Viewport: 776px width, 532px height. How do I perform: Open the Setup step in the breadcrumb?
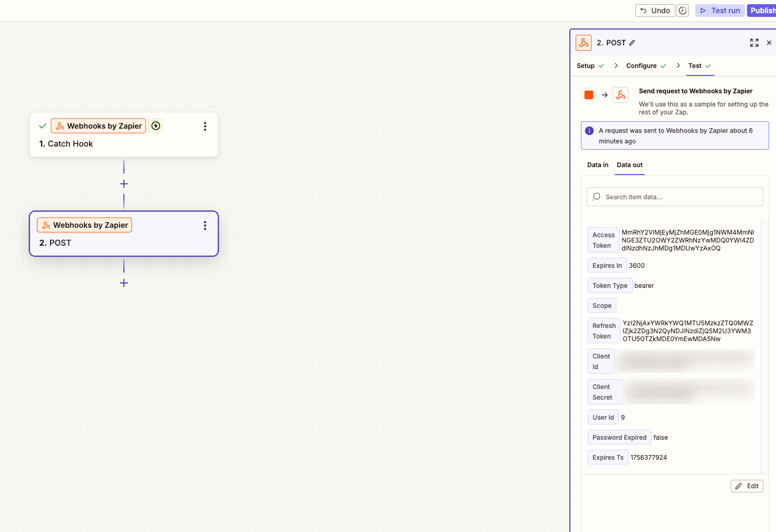pos(586,65)
